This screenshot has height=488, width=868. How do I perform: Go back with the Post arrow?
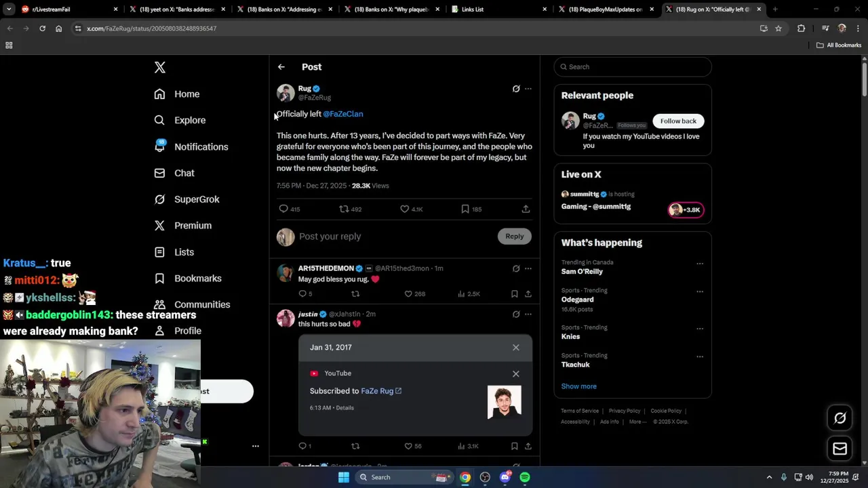click(281, 67)
